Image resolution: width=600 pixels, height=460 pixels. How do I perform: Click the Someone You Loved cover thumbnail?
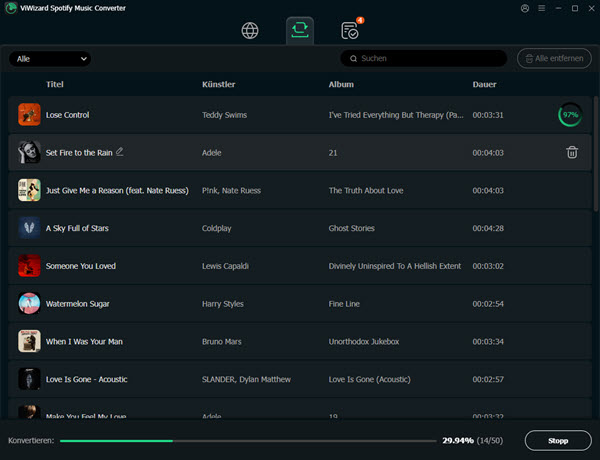coord(29,266)
